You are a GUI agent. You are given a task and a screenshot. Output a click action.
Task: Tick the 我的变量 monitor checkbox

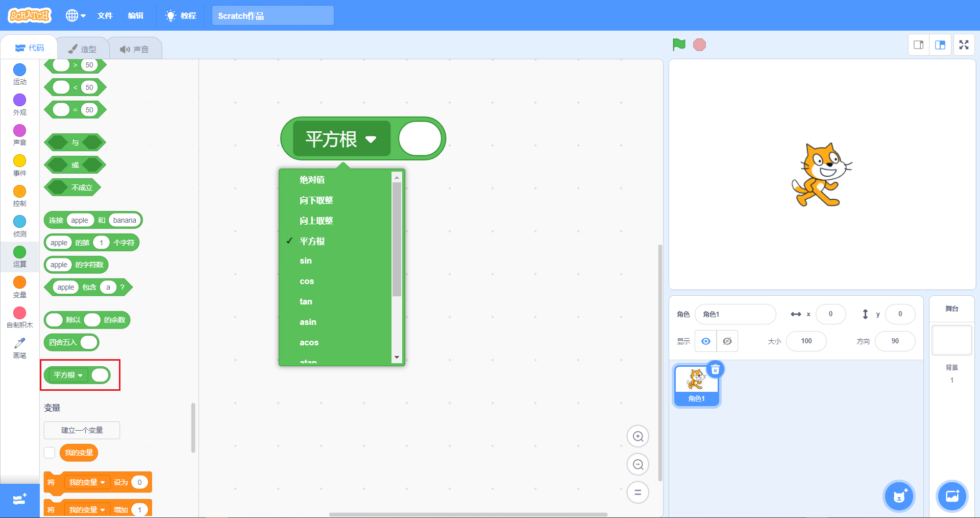50,453
